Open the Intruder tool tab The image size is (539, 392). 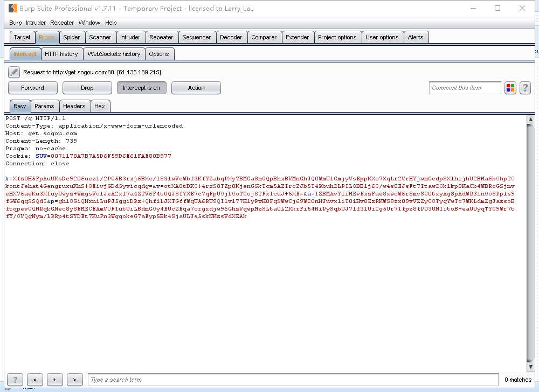130,37
